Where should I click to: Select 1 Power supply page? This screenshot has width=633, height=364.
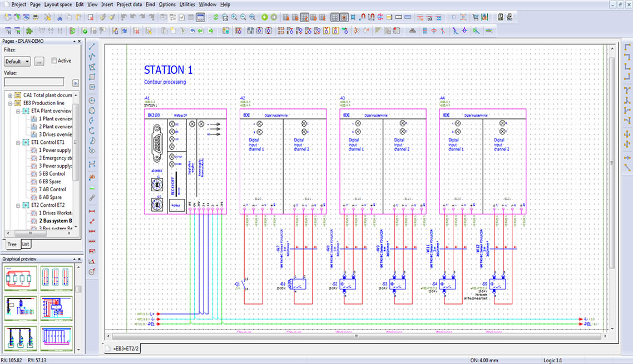click(x=55, y=151)
